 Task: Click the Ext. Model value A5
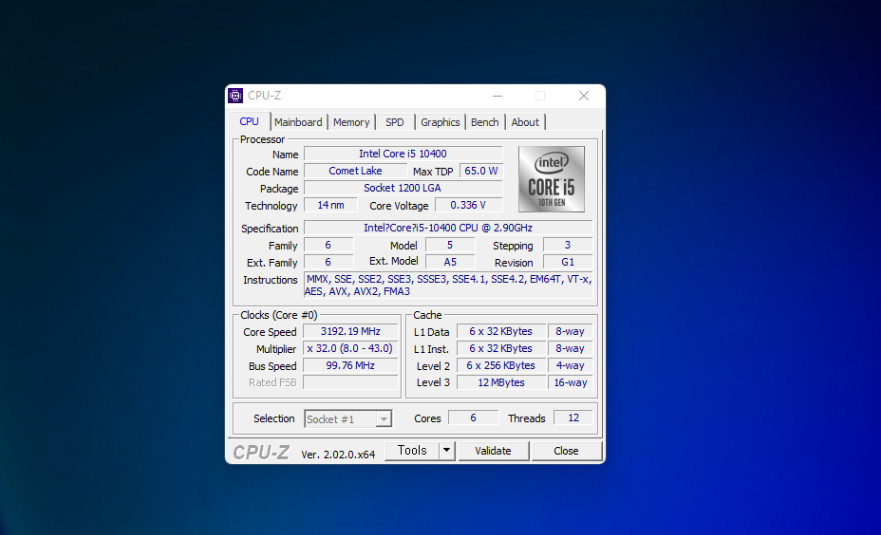tap(449, 262)
